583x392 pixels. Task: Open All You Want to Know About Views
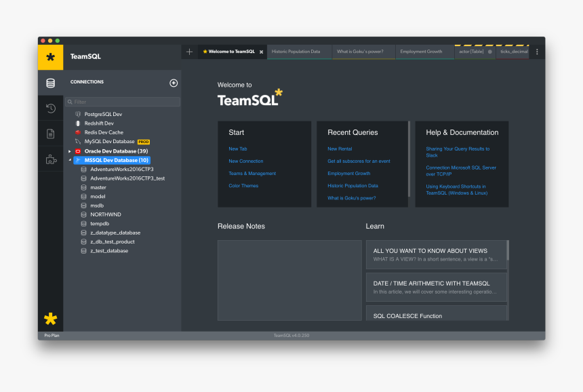pyautogui.click(x=436, y=254)
